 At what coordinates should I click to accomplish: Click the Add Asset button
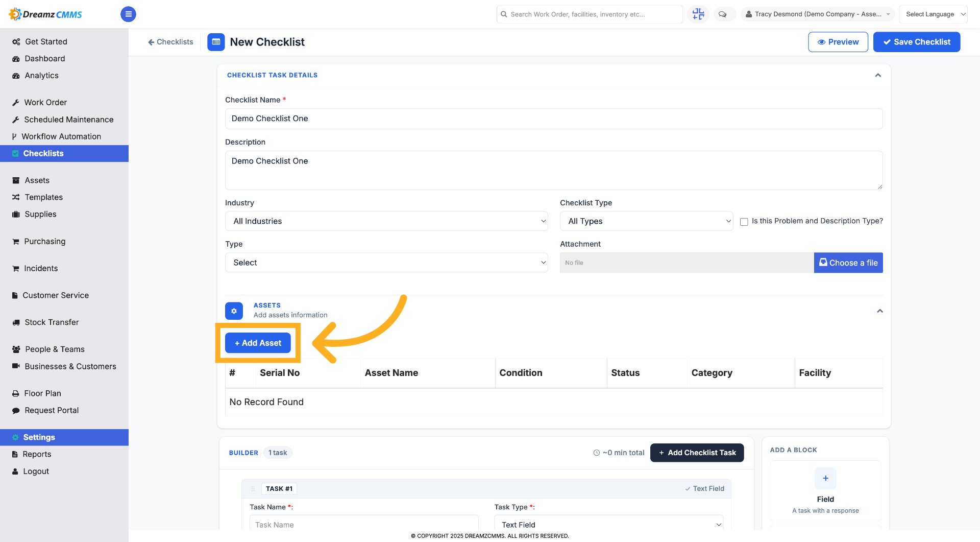click(x=258, y=343)
